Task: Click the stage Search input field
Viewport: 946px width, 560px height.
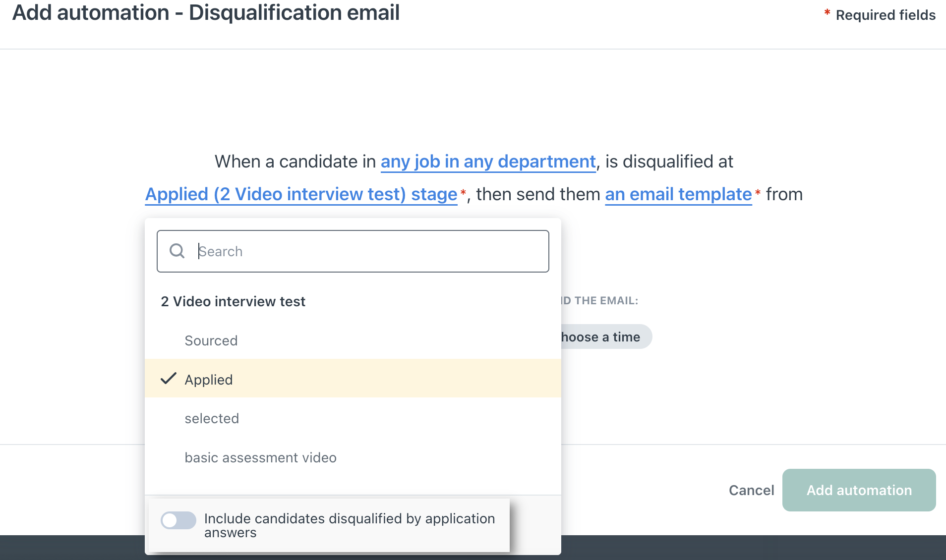Action: click(x=353, y=251)
